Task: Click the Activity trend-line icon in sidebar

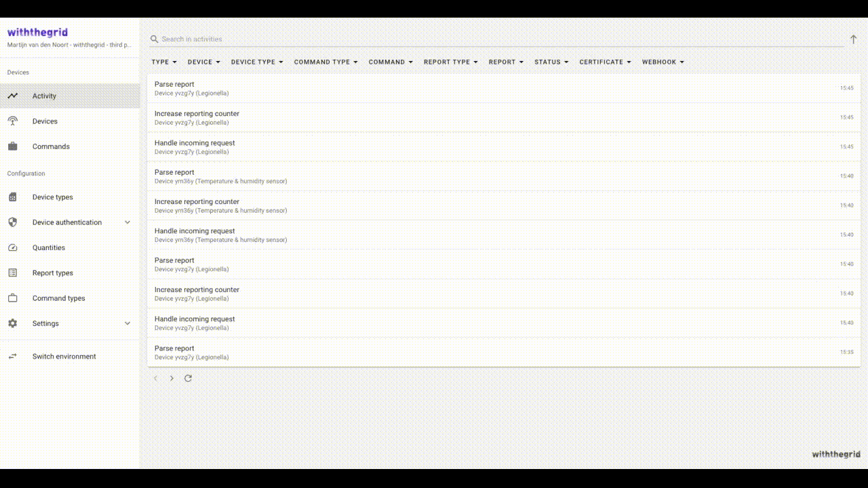Action: (x=13, y=96)
